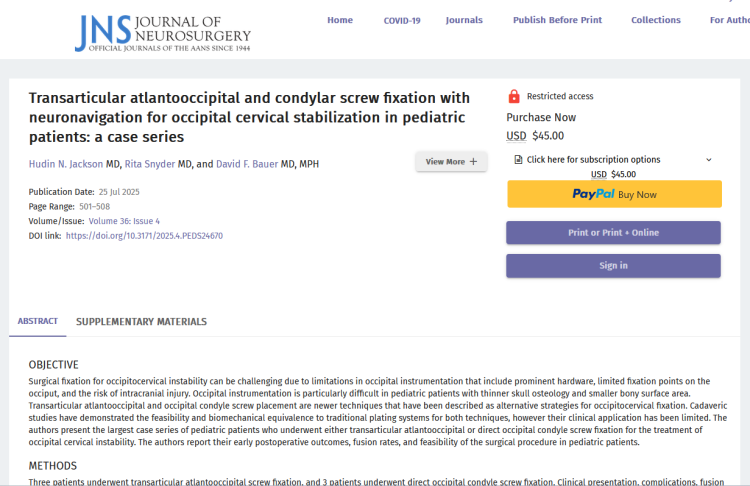Open the Publish Before Print menu
Screen dimensions: 750x486
pos(557,20)
